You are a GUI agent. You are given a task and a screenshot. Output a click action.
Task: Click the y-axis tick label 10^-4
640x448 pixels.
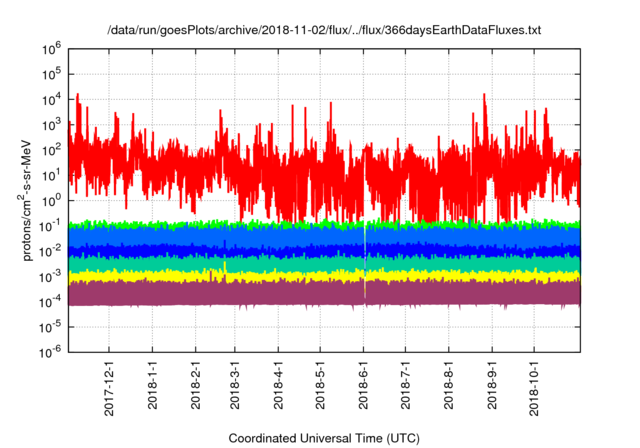(x=50, y=302)
